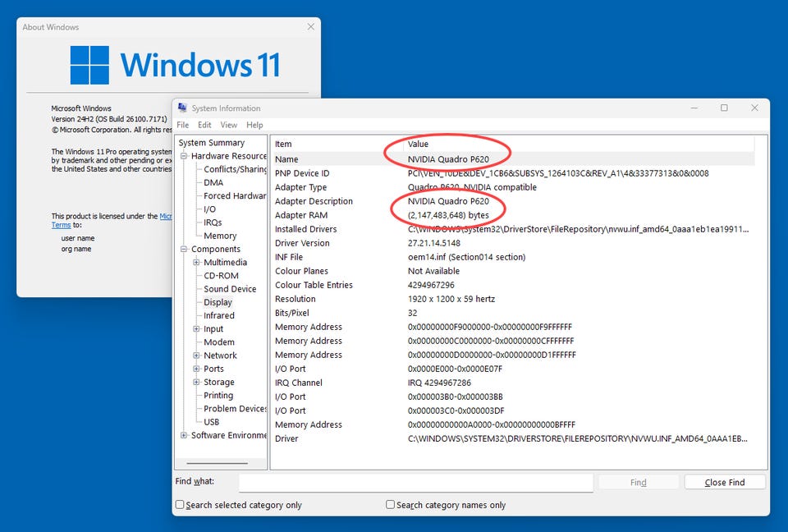
Task: Click the Value column header
Action: click(418, 144)
